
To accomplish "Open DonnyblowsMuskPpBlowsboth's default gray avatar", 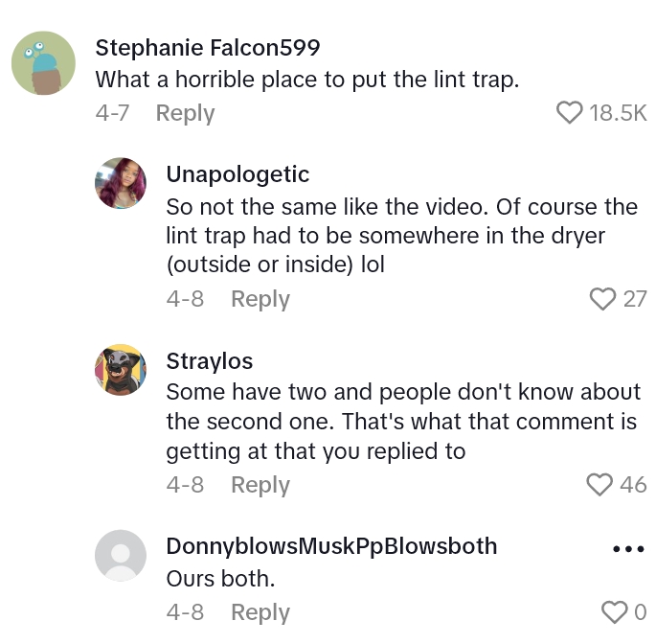I will [x=121, y=555].
